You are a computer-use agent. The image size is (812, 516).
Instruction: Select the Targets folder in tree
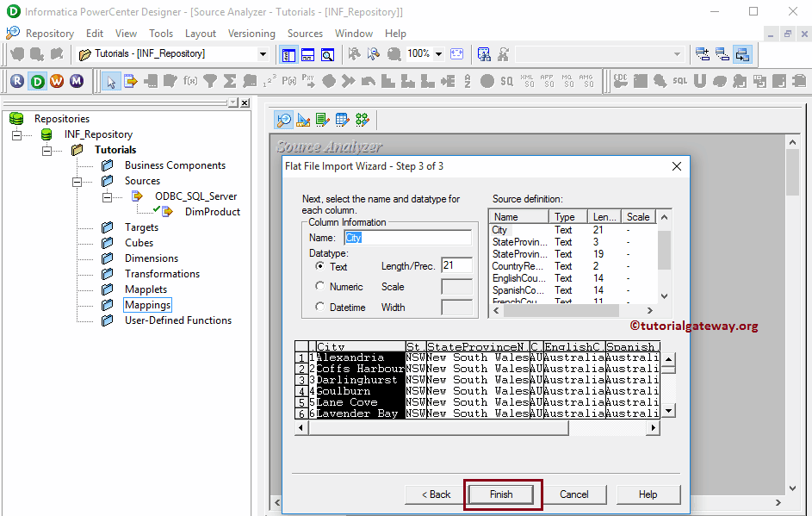pyautogui.click(x=141, y=227)
